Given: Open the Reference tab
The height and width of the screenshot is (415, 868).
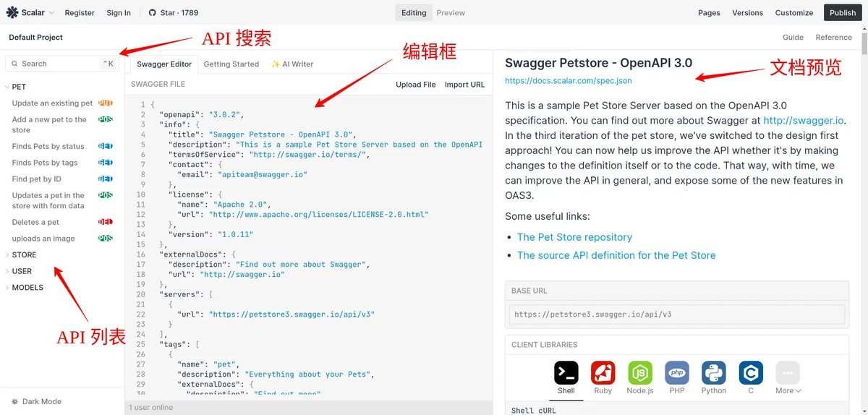Looking at the screenshot, I should pos(833,37).
